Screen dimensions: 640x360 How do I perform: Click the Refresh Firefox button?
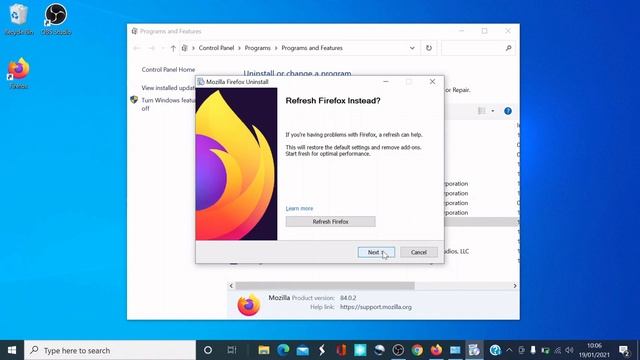tap(330, 222)
